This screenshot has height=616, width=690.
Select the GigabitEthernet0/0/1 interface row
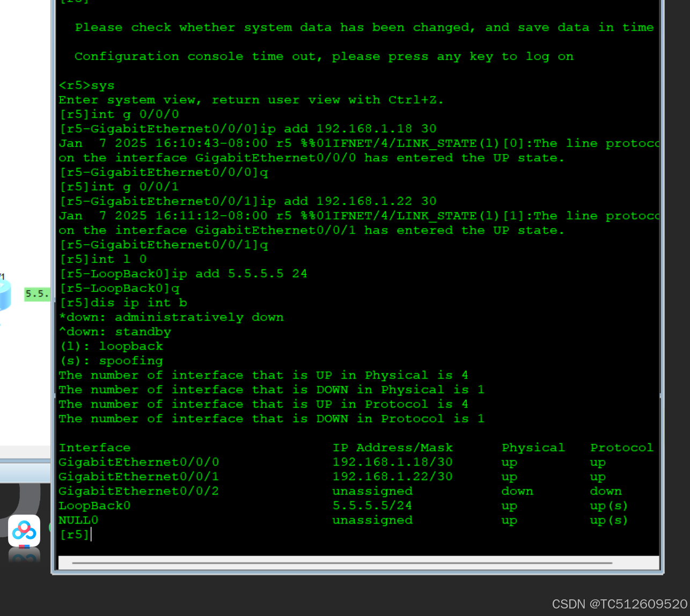click(356, 477)
